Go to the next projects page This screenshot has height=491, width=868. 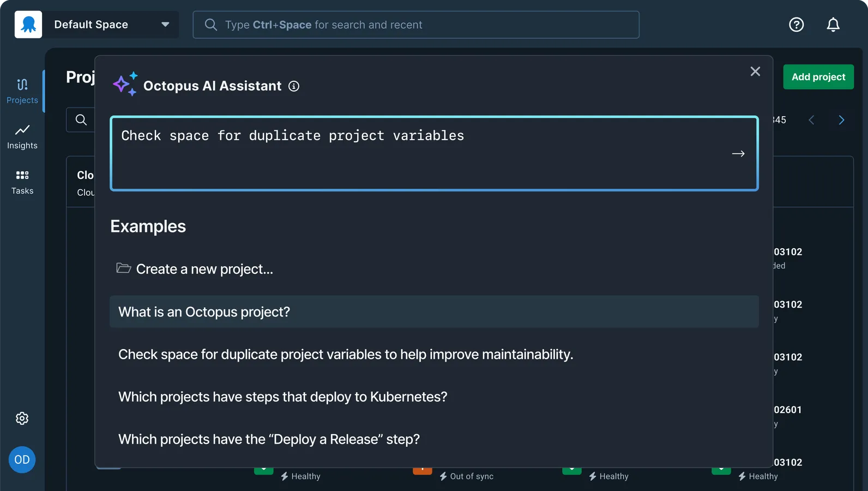click(841, 120)
